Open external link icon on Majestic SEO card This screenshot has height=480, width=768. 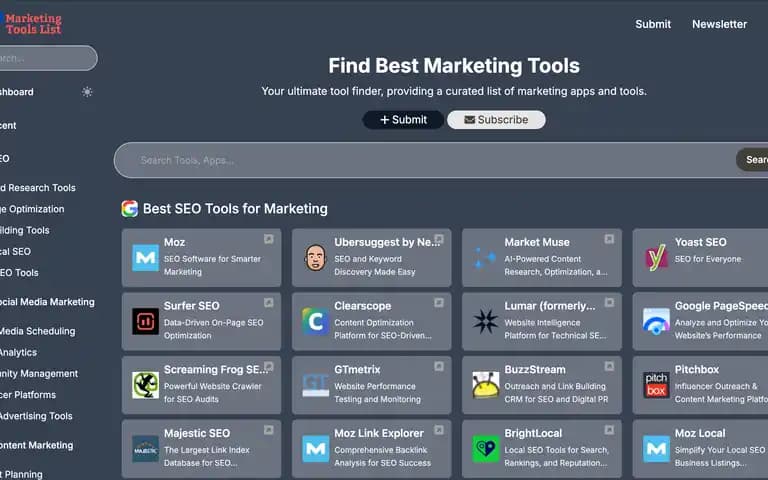coord(268,430)
